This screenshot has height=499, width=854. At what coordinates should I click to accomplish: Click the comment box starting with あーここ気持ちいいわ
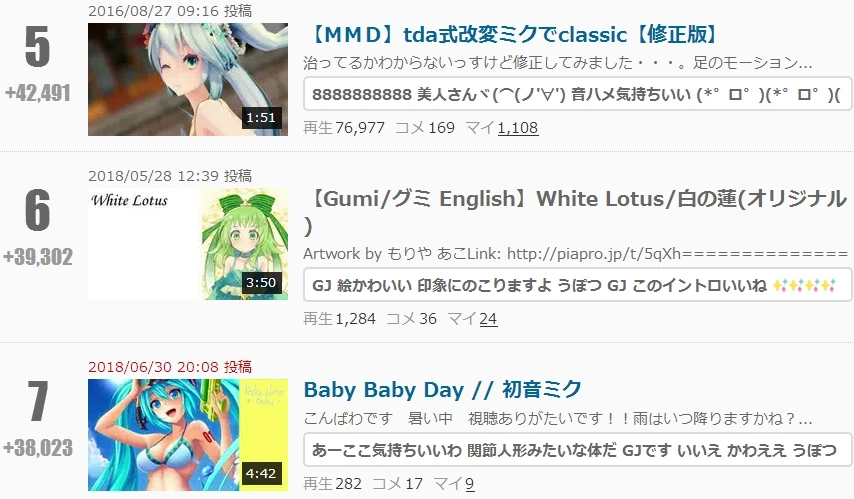click(577, 450)
